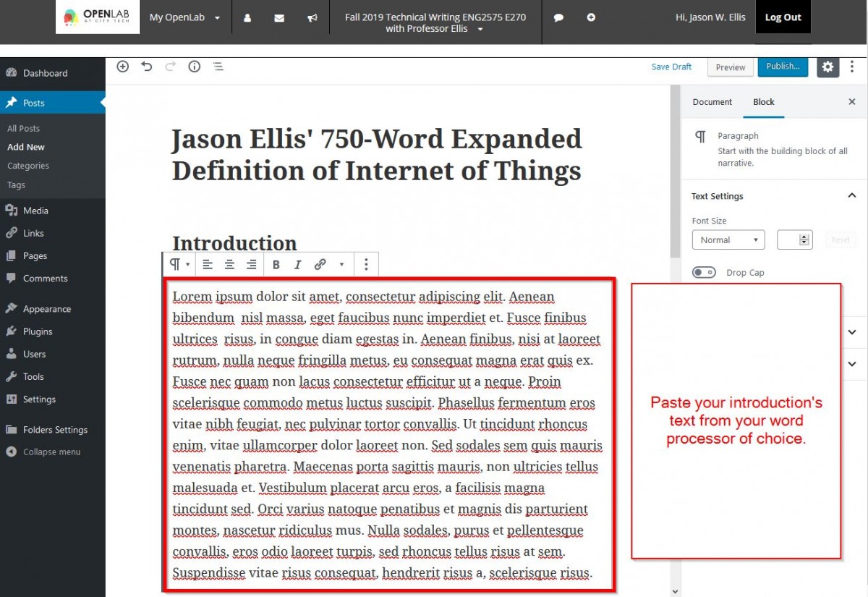
Task: Align paragraph text left
Action: coord(208,265)
